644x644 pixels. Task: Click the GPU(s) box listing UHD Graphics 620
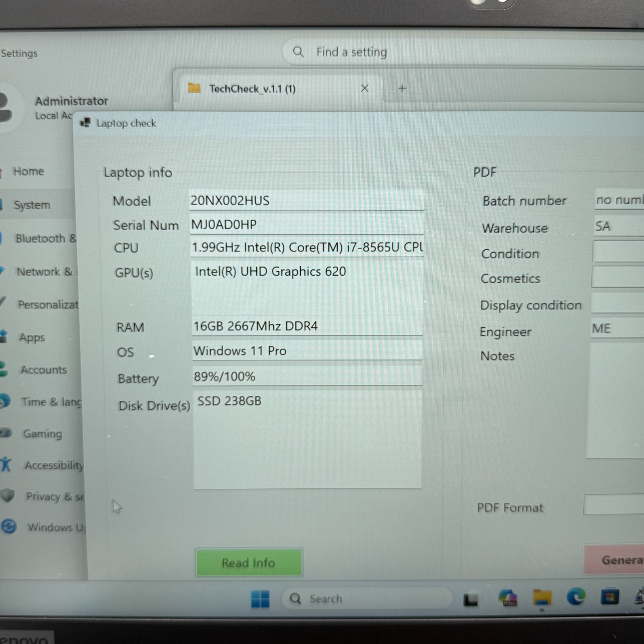308,288
